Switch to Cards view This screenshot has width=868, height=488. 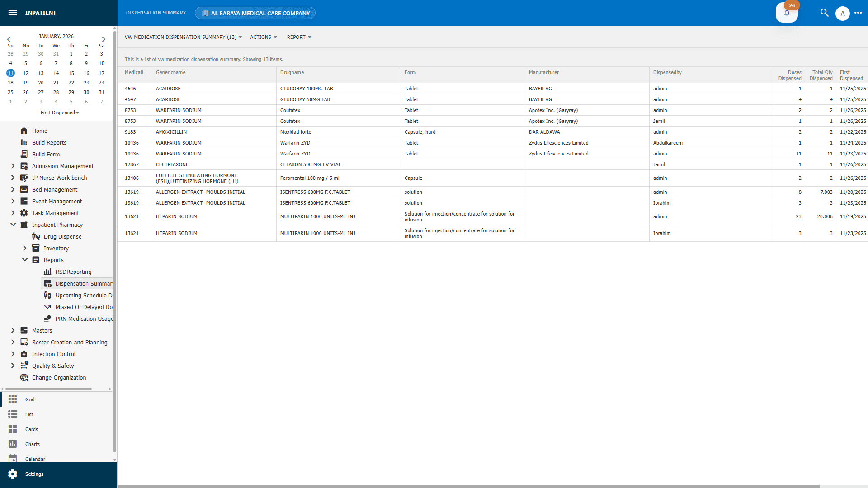32,429
